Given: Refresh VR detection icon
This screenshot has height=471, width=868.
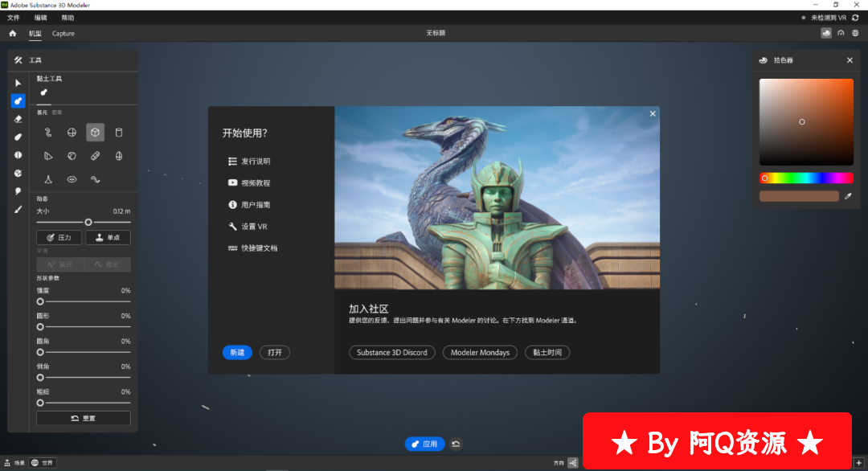Looking at the screenshot, I should tap(855, 18).
